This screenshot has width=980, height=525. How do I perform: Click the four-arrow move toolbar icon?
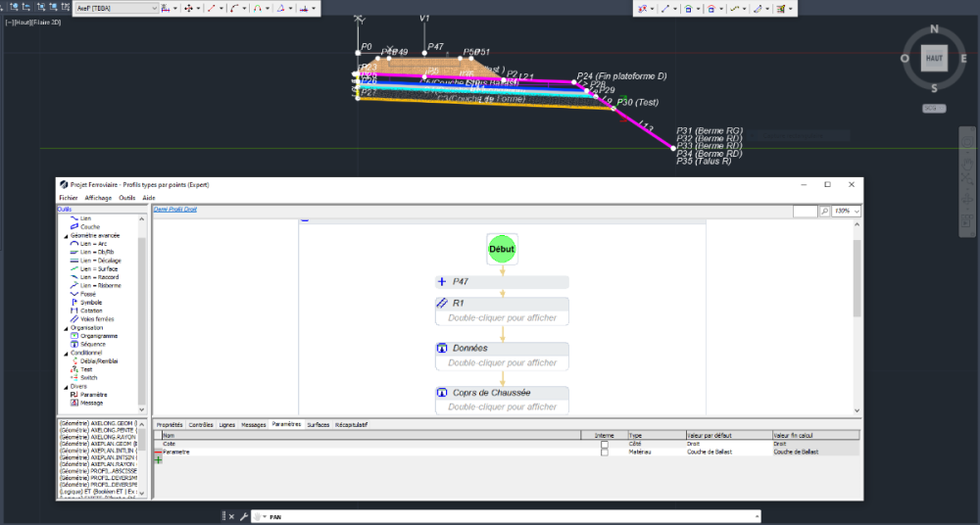(x=188, y=9)
